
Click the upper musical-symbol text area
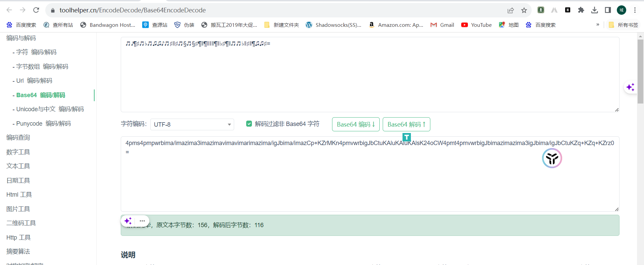tap(370, 74)
